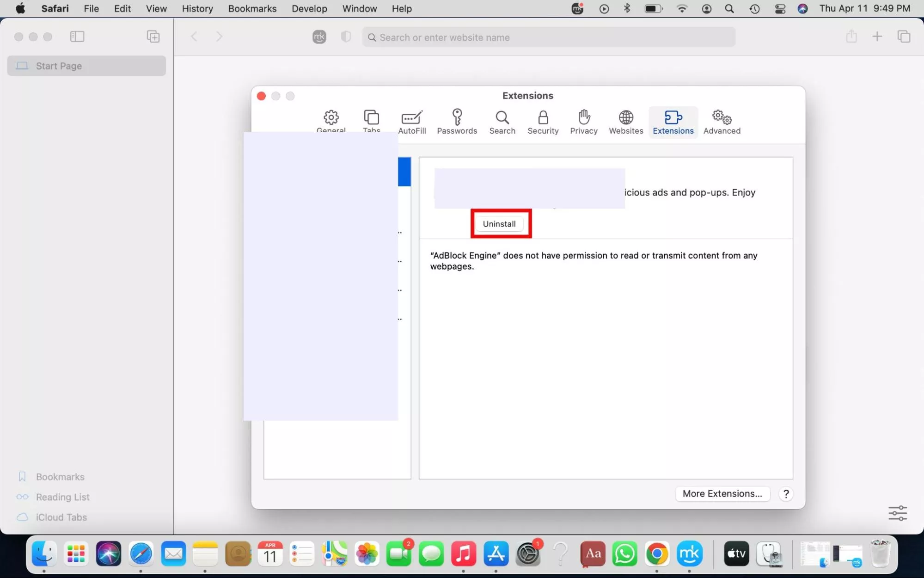This screenshot has height=578, width=924.
Task: Open the Tab Overview icon
Action: 904,37
